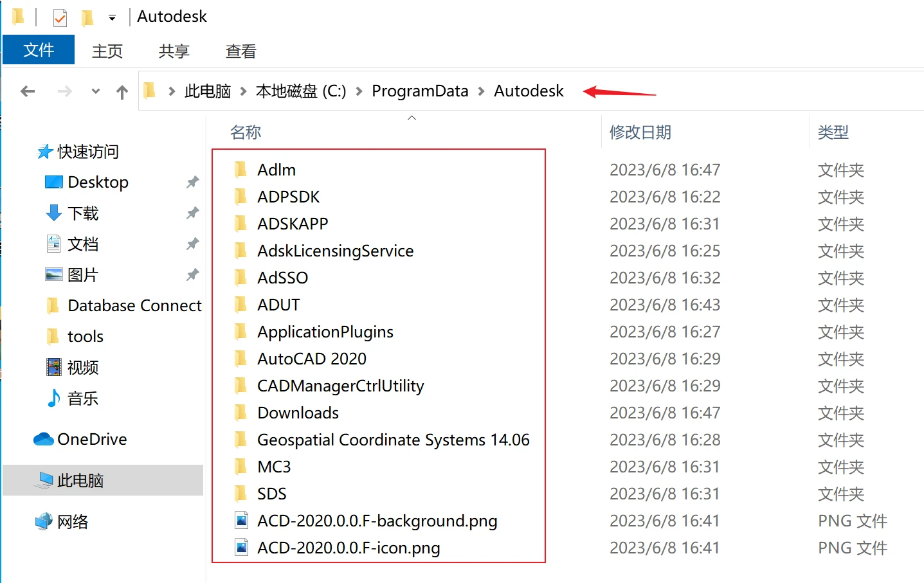Open the recent locations dropdown arrow
The width and height of the screenshot is (924, 583).
tap(96, 91)
